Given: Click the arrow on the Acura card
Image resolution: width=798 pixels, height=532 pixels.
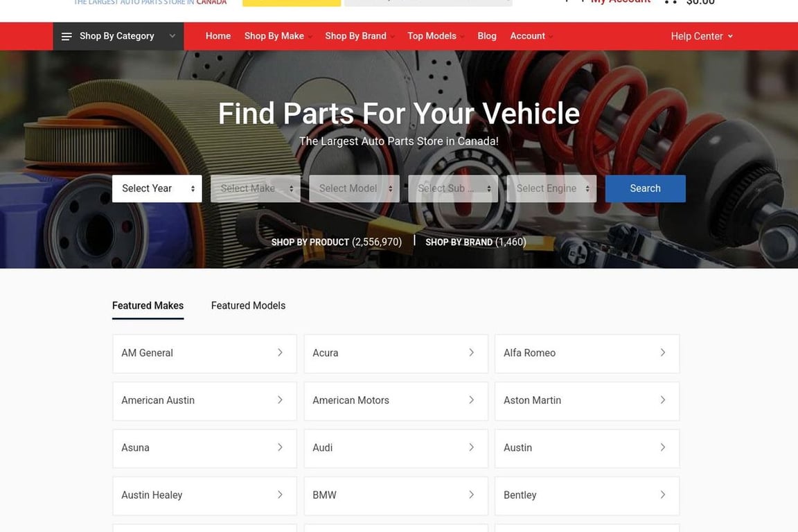Looking at the screenshot, I should [471, 353].
